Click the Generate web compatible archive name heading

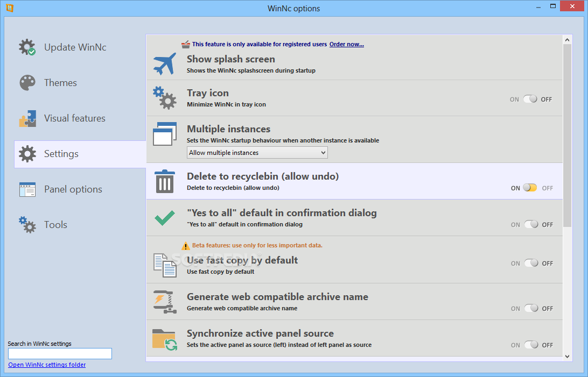click(x=277, y=297)
